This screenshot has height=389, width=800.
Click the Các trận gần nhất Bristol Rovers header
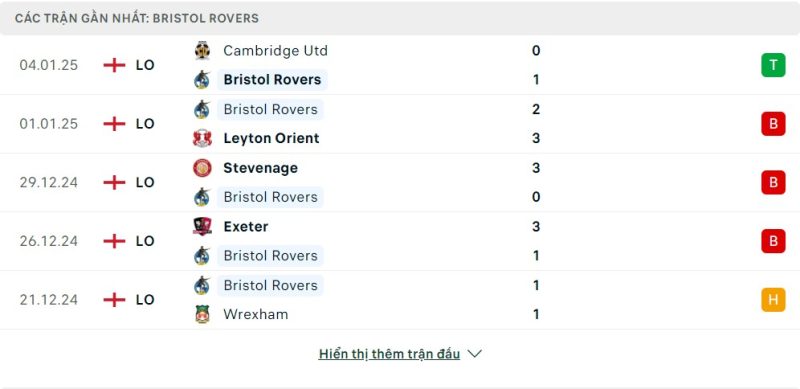pyautogui.click(x=137, y=18)
